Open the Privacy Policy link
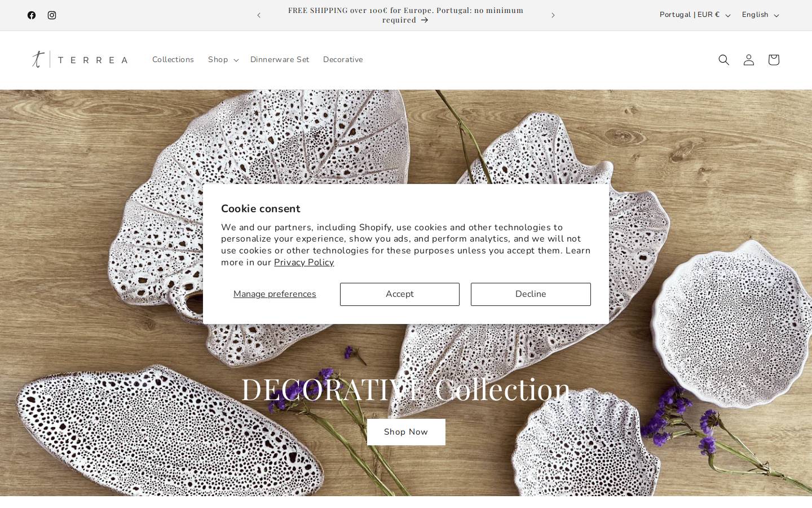 click(304, 262)
